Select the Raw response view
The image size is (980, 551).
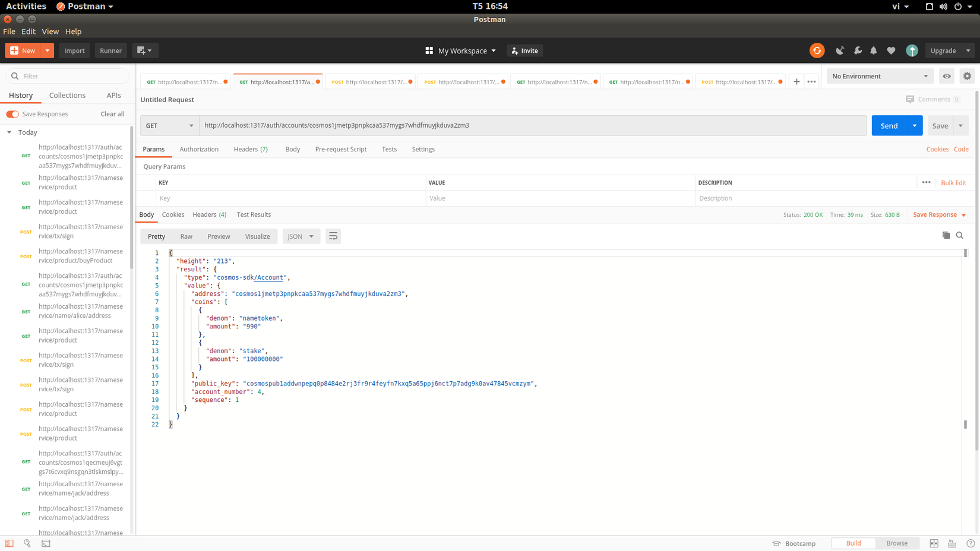186,236
